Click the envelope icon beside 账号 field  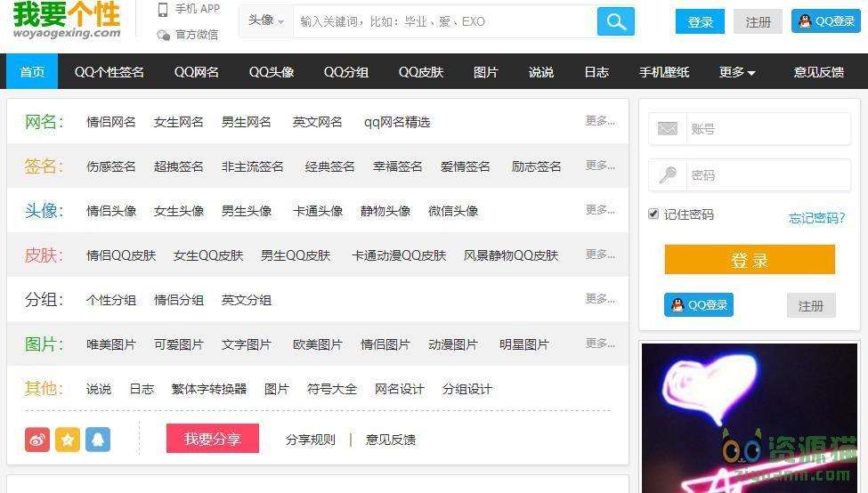coord(668,129)
